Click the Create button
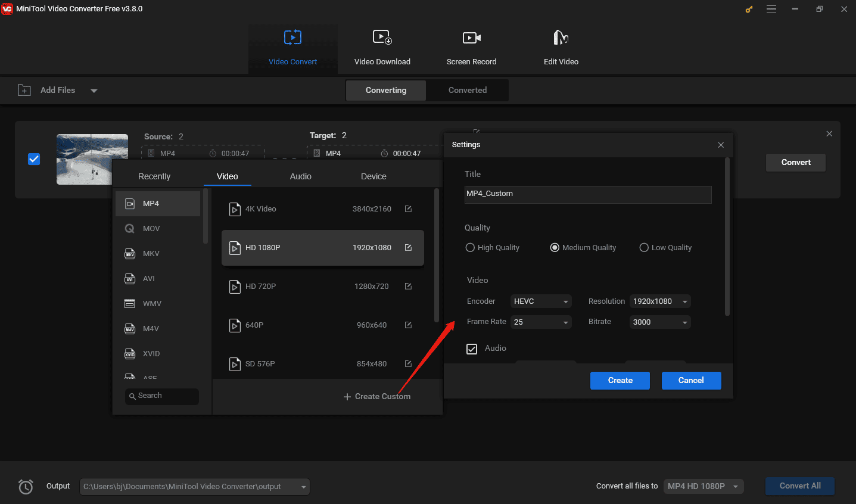This screenshot has height=504, width=856. [x=620, y=381]
